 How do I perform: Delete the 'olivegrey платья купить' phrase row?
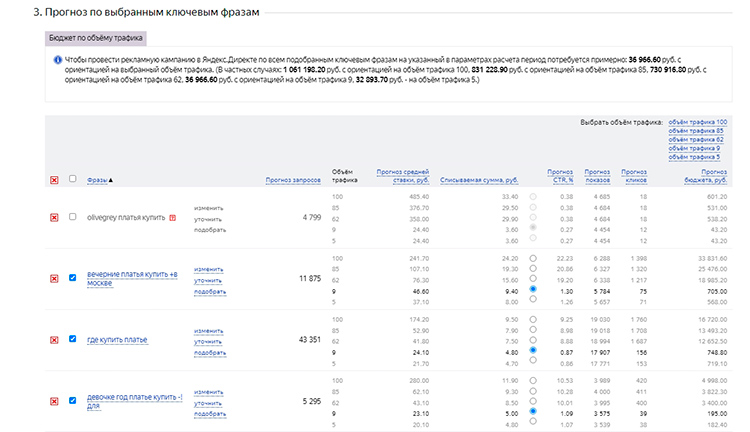pos(54,217)
